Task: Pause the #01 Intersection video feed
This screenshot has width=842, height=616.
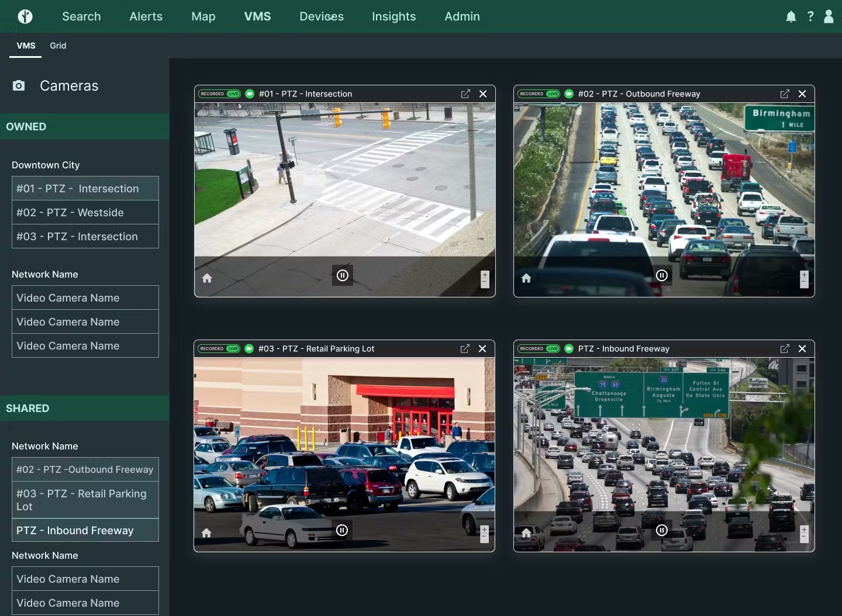Action: 343,275
